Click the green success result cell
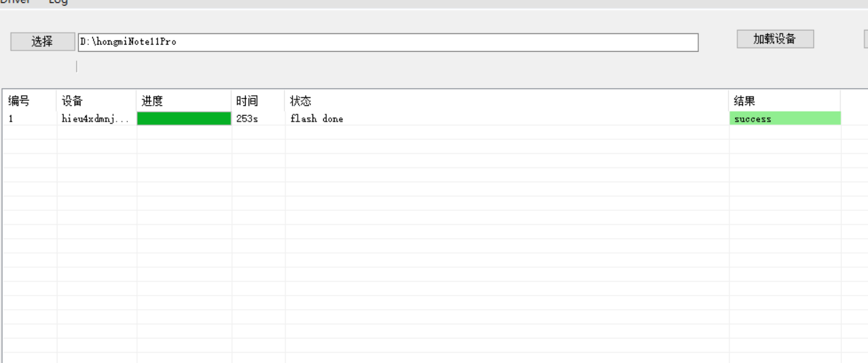Viewport: 868px width, 363px height. pos(785,119)
